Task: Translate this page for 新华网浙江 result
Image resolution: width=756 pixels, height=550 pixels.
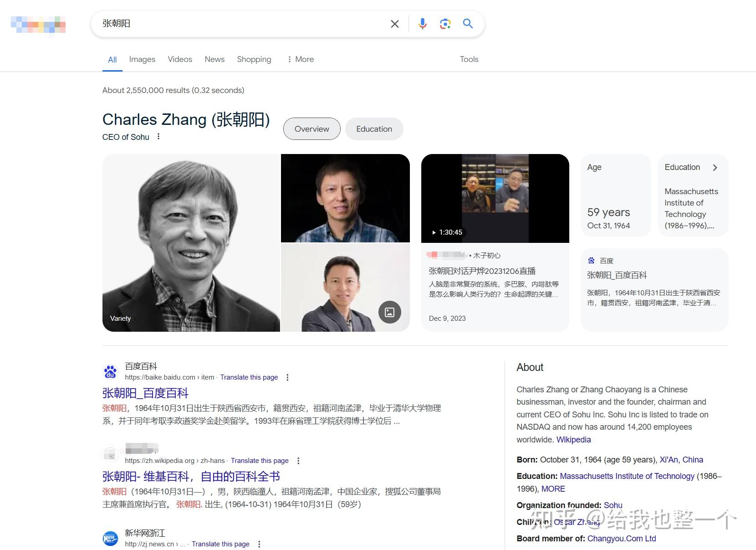Action: pyautogui.click(x=220, y=544)
